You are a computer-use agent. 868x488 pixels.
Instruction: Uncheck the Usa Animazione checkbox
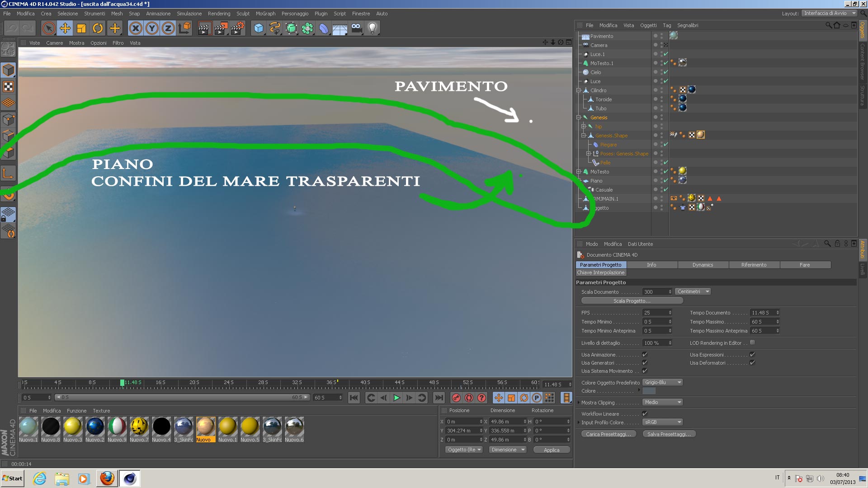(x=645, y=355)
